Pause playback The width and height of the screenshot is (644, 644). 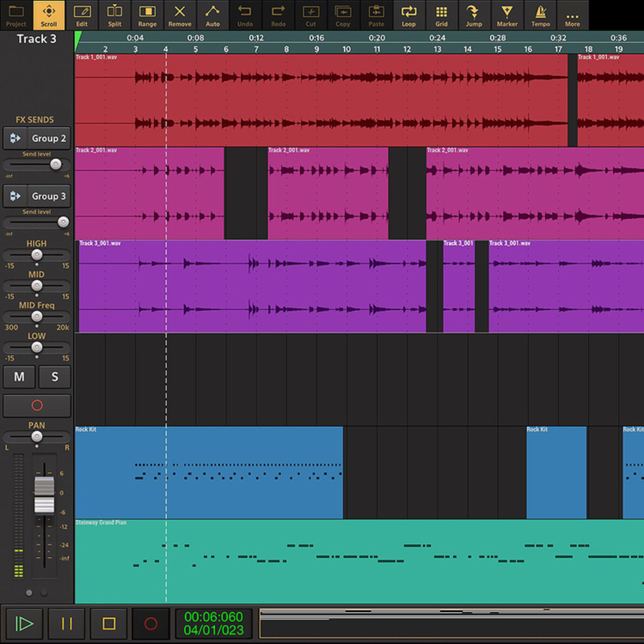67,624
